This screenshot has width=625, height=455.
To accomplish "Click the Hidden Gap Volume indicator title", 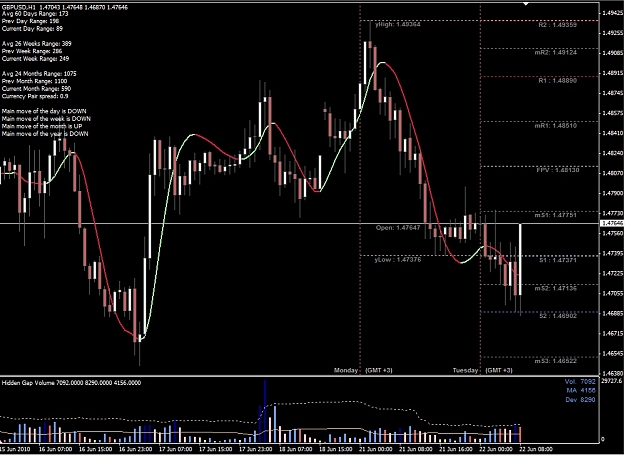I will [71, 383].
